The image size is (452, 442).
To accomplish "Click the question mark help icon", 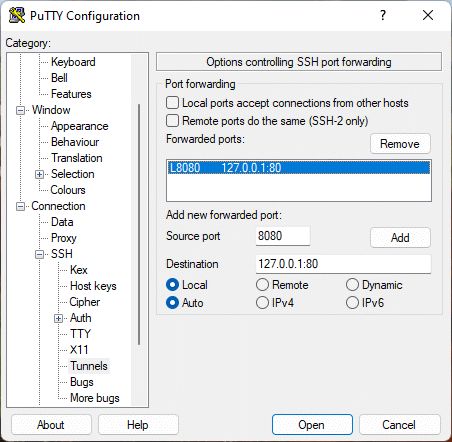I will click(383, 15).
